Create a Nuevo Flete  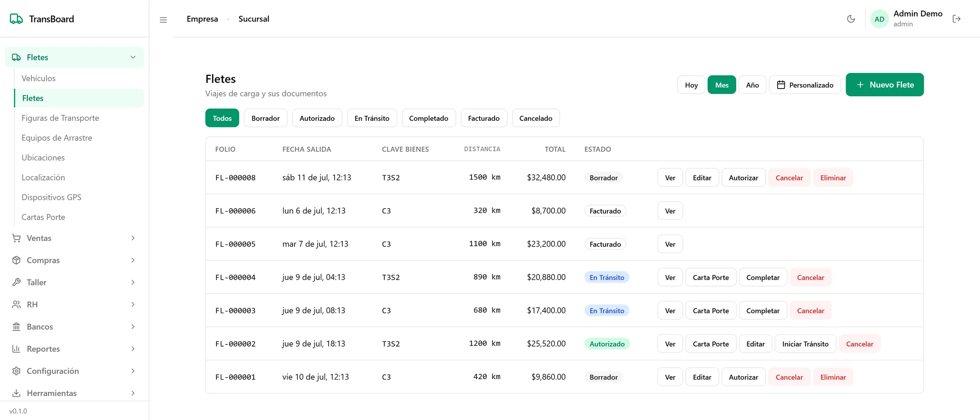click(884, 85)
